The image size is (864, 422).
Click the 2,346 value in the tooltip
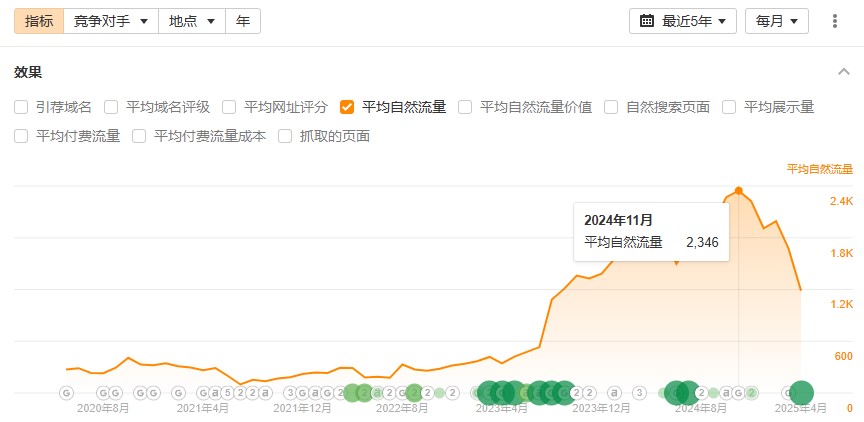coord(702,242)
